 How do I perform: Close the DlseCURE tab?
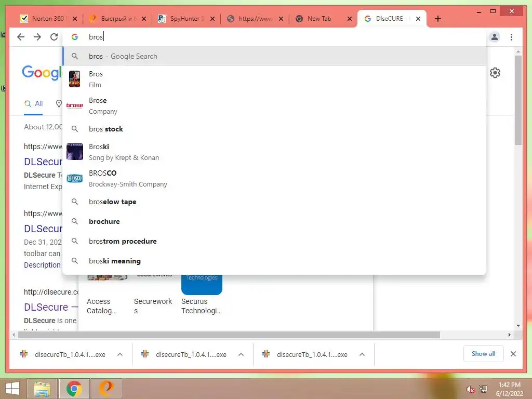pos(418,19)
